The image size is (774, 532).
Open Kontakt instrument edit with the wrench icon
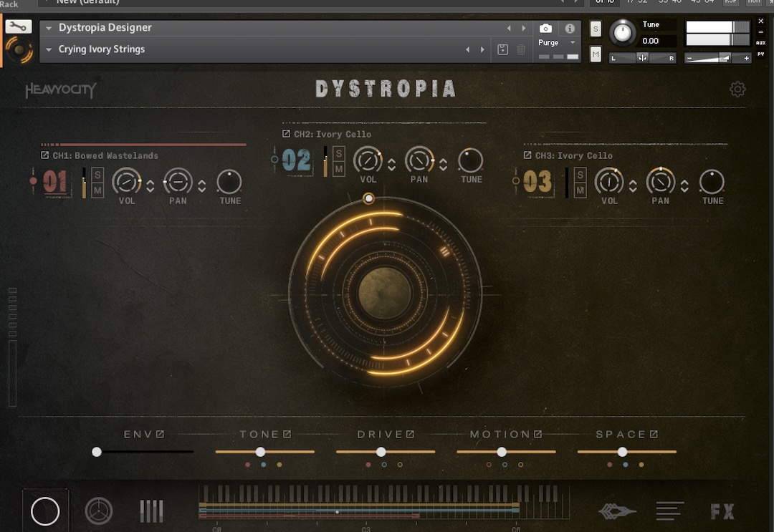(18, 26)
